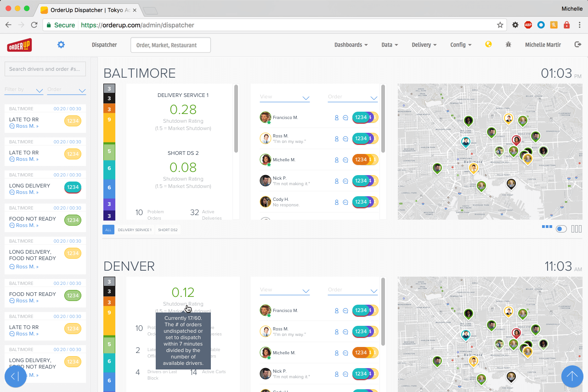The width and height of the screenshot is (588, 392).
Task: Open the Dashboards dropdown menu
Action: pyautogui.click(x=351, y=45)
